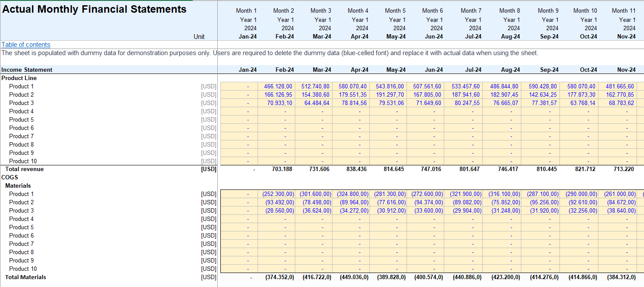
Task: Click the Unit column header cell
Action: (199, 37)
